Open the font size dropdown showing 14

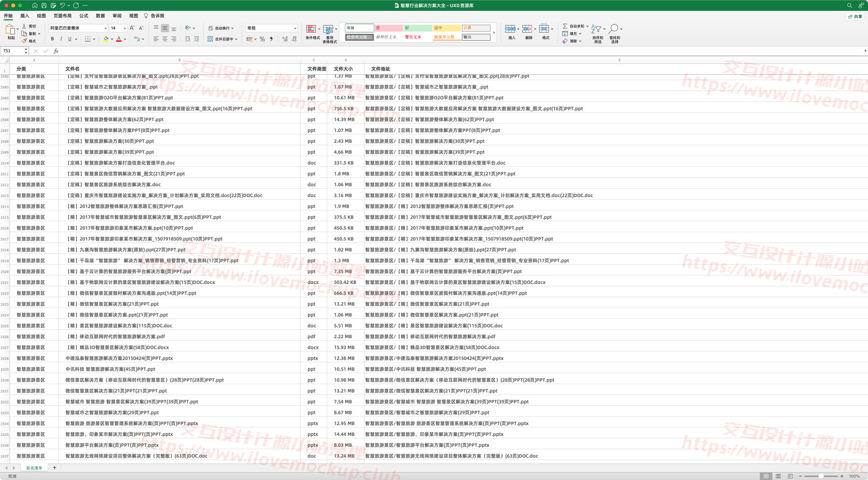pyautogui.click(x=118, y=28)
